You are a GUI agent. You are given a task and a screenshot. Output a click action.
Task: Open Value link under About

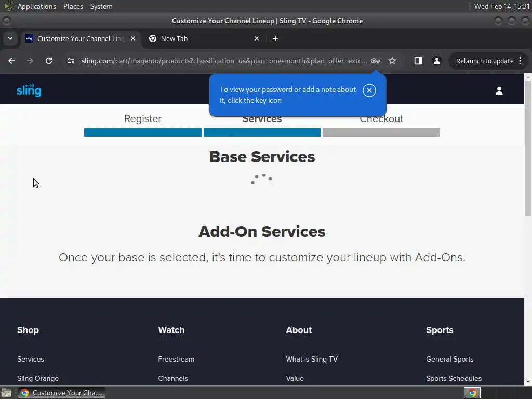click(295, 378)
